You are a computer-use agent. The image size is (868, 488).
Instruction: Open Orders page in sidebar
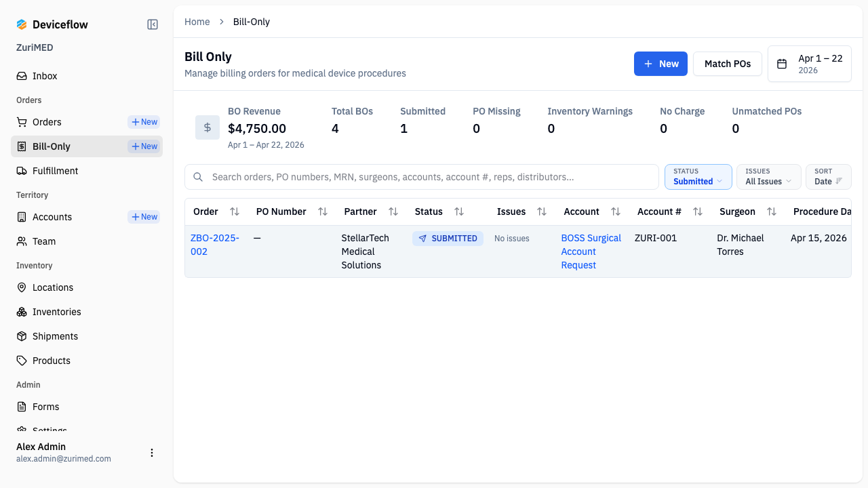click(x=47, y=122)
